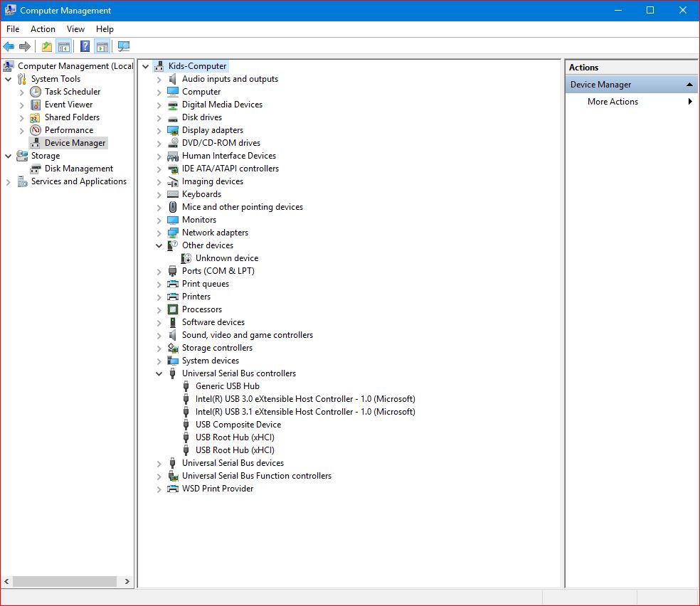The height and width of the screenshot is (606, 700).
Task: Select the Print queues category
Action: point(206,284)
